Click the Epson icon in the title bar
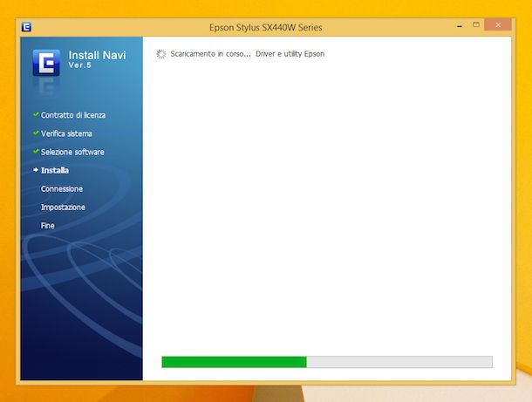 pos(26,27)
